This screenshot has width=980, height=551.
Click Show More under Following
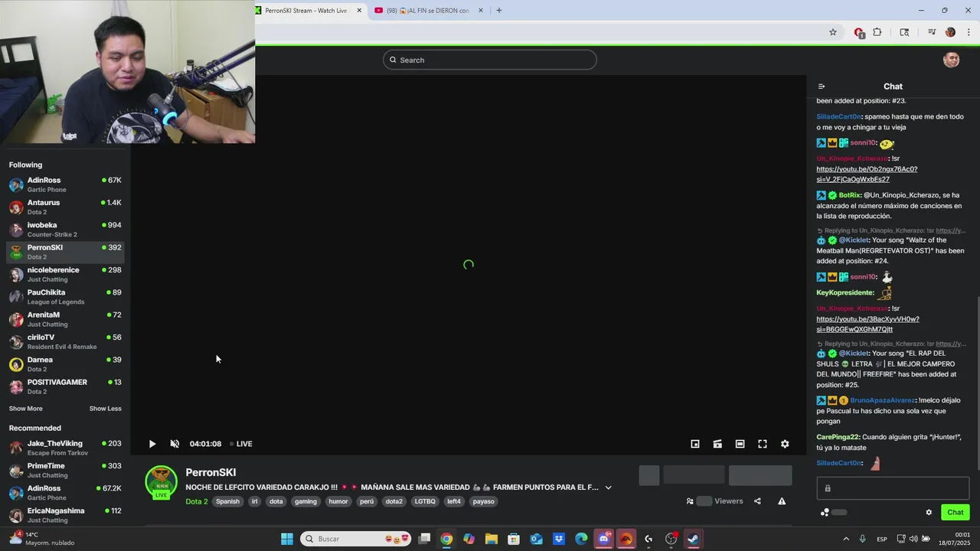click(x=26, y=409)
